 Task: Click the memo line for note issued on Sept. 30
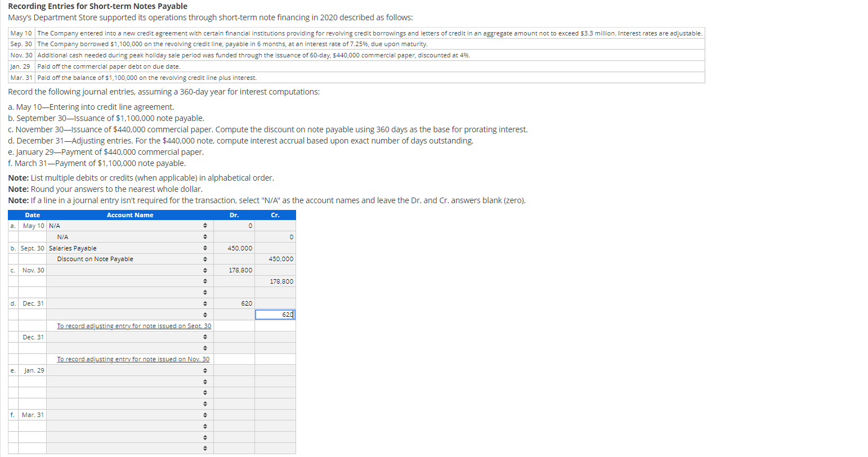click(x=133, y=325)
